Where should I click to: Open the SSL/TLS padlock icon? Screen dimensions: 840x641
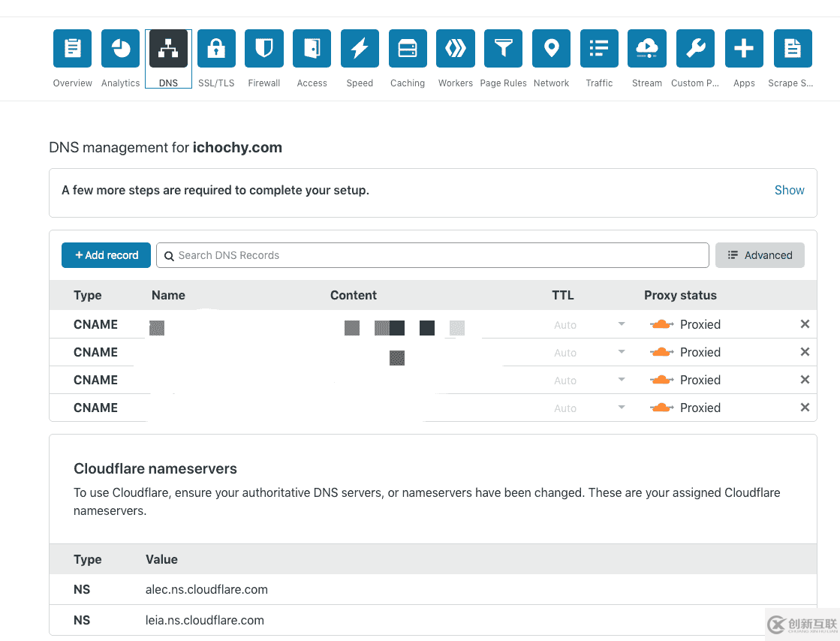(x=216, y=49)
